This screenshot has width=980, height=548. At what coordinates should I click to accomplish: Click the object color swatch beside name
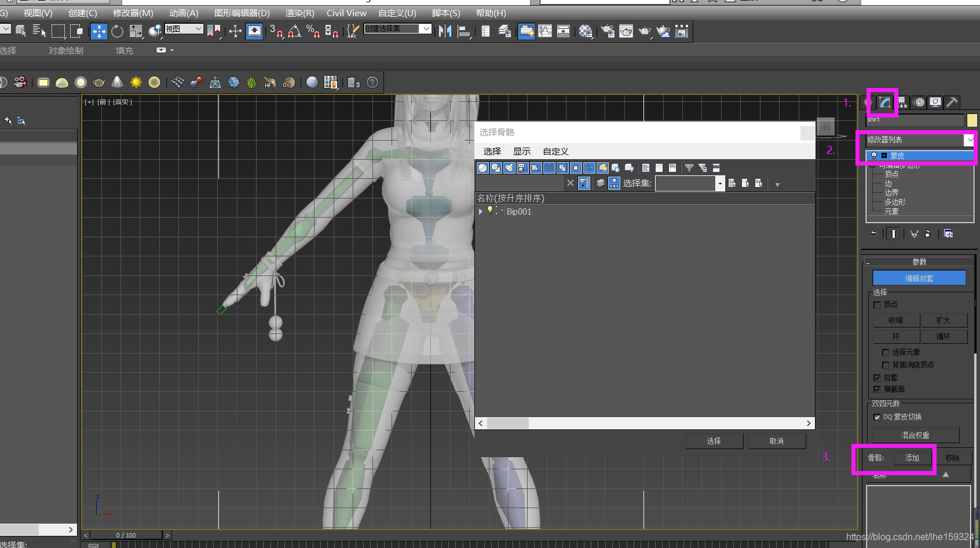coord(972,120)
